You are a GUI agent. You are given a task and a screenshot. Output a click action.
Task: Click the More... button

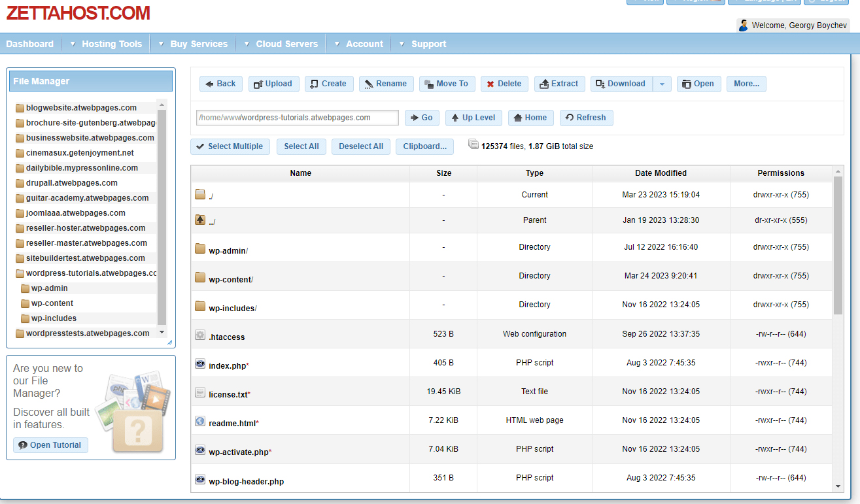click(x=746, y=84)
